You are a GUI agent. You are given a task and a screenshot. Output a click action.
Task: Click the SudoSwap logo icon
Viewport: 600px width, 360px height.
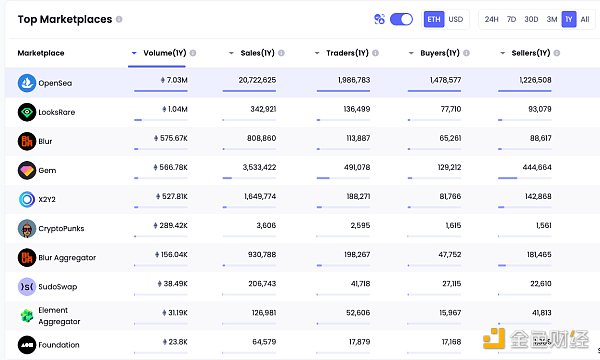(x=27, y=287)
